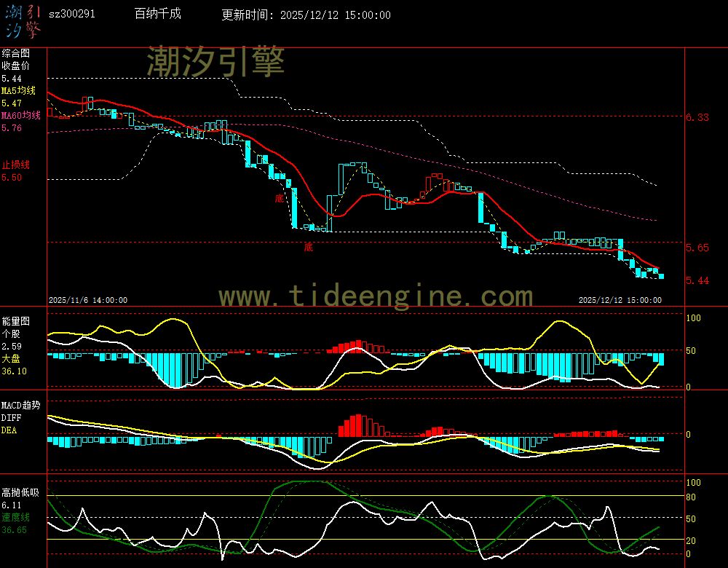Screen dimensions: 728x568
Task: Select the stock code sz300291
Action: (x=71, y=15)
